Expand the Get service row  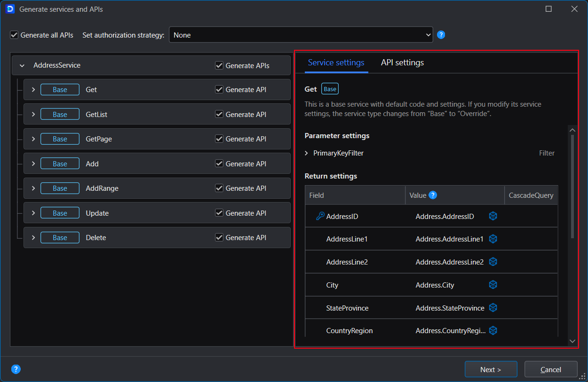click(33, 89)
